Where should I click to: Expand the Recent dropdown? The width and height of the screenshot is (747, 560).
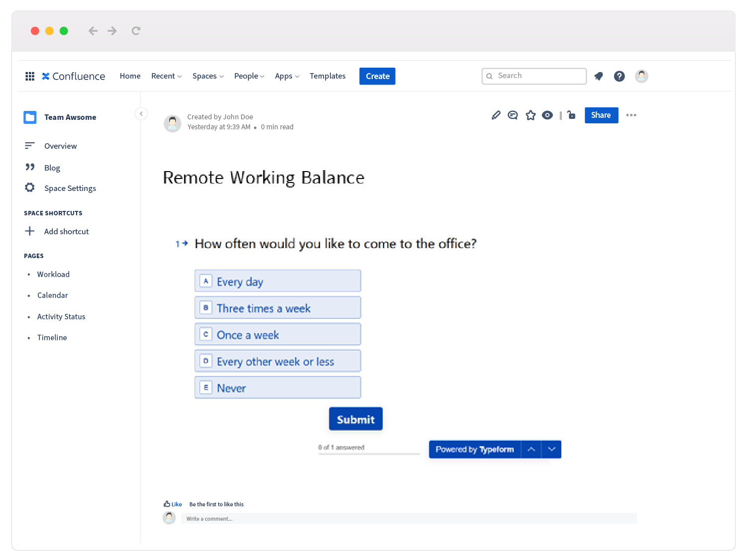[x=166, y=76]
